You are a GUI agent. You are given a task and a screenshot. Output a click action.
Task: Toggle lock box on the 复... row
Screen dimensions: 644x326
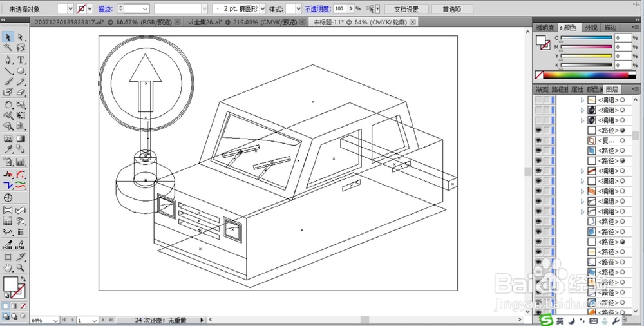coord(546,140)
